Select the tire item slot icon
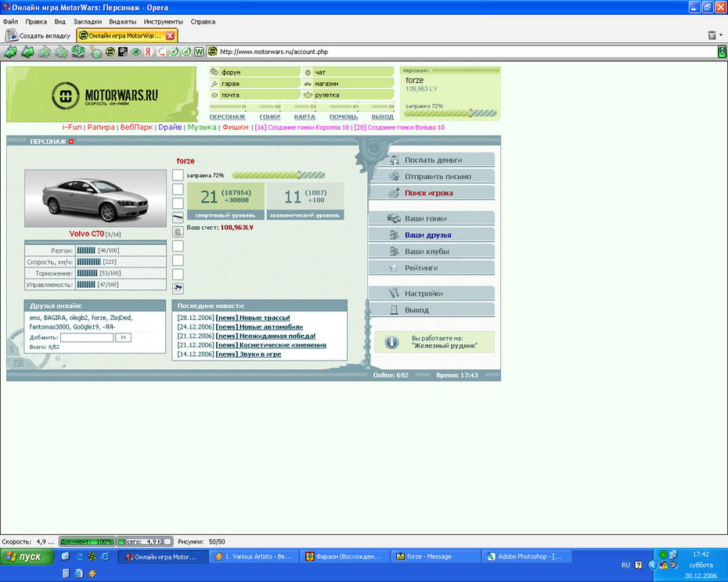The image size is (728, 582). (178, 232)
